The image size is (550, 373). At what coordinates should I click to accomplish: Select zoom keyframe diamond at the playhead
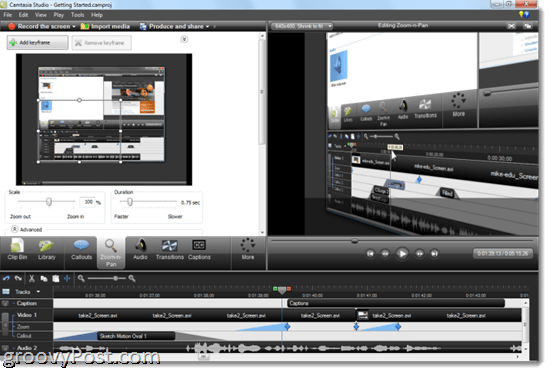pyautogui.click(x=287, y=327)
